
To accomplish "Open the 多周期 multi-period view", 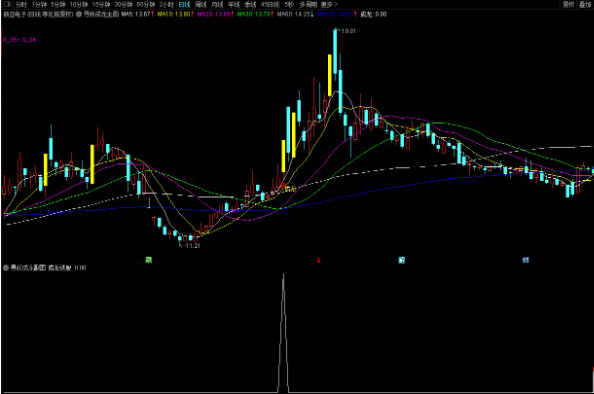I will (308, 5).
